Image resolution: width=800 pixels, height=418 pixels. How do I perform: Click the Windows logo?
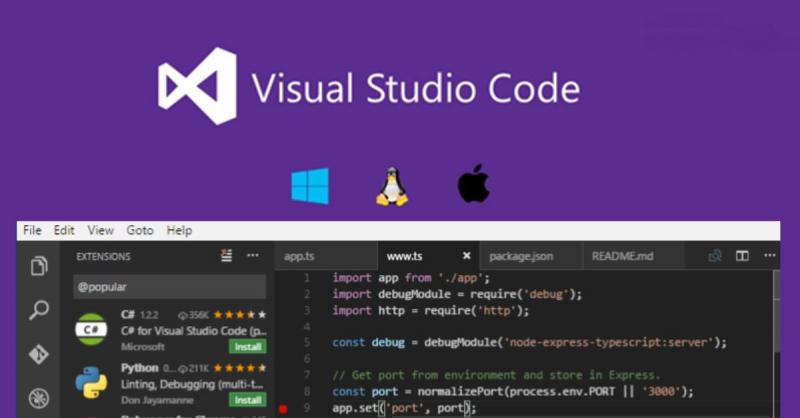point(310,186)
